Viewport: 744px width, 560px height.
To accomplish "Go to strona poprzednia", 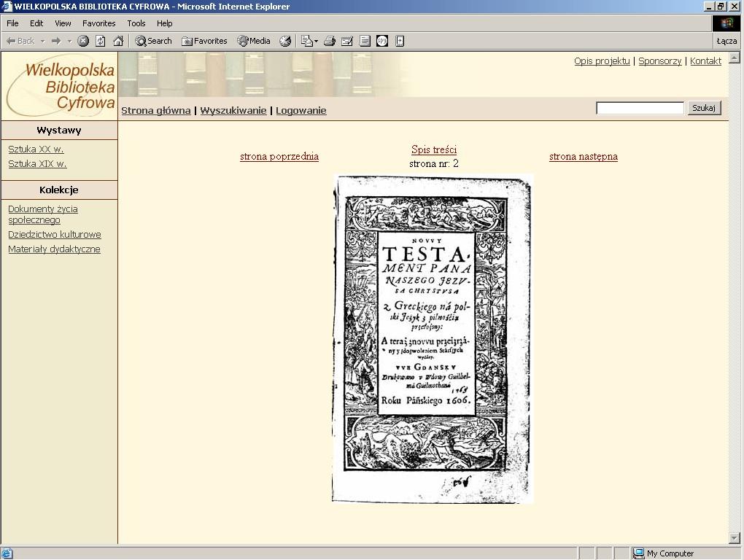I will pos(279,157).
